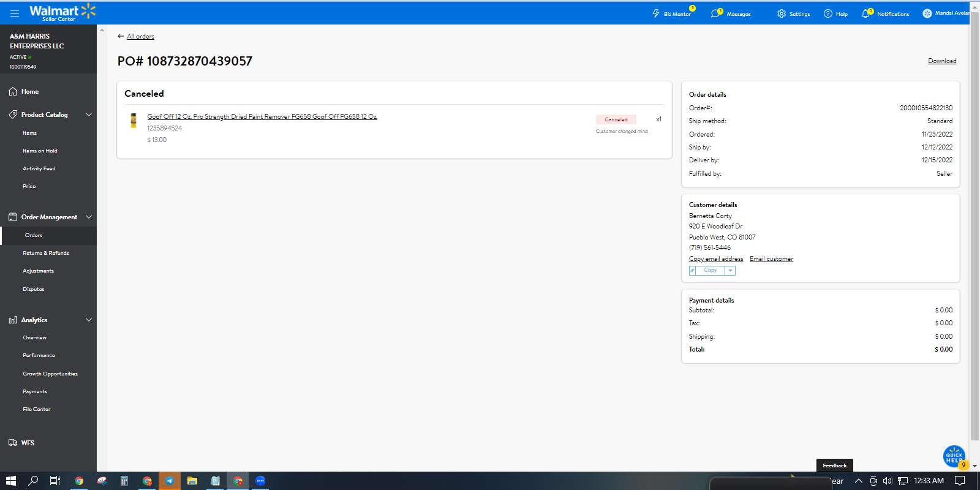The width and height of the screenshot is (980, 490).
Task: Open Windows action center notifications icon
Action: [x=960, y=481]
